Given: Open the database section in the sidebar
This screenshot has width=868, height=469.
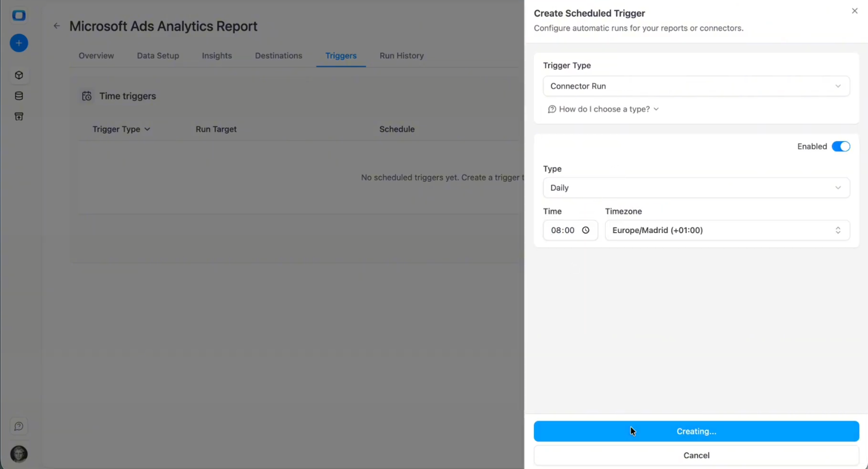Looking at the screenshot, I should click(x=19, y=95).
